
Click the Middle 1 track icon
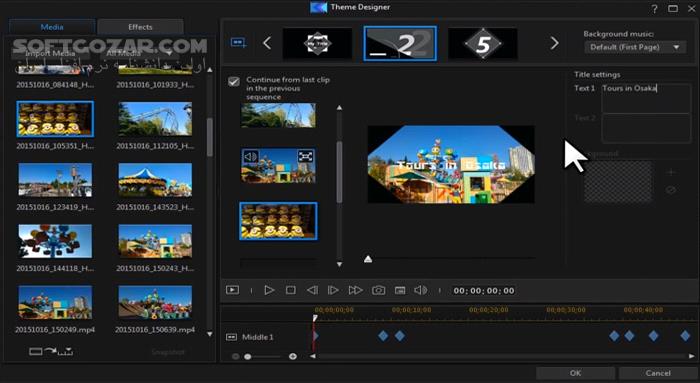click(x=231, y=337)
